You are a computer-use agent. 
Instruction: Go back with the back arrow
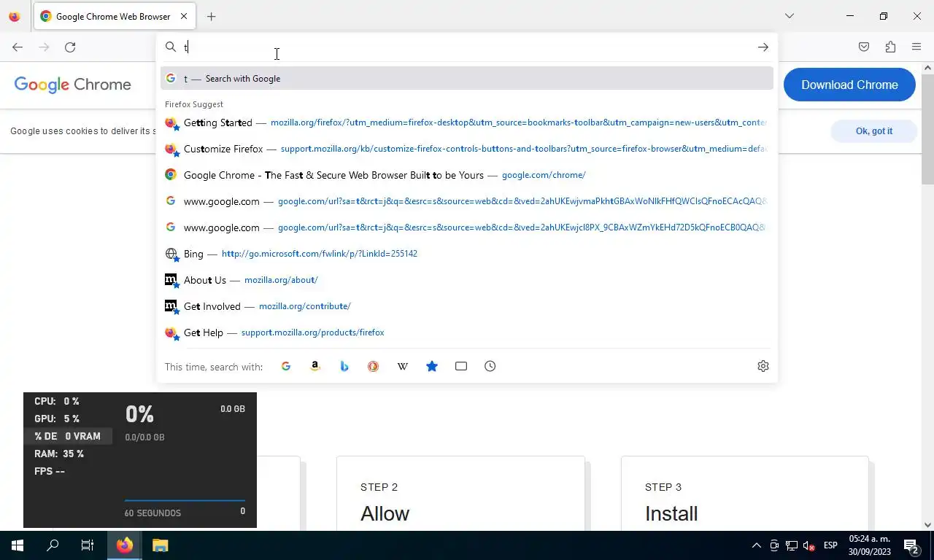click(18, 47)
